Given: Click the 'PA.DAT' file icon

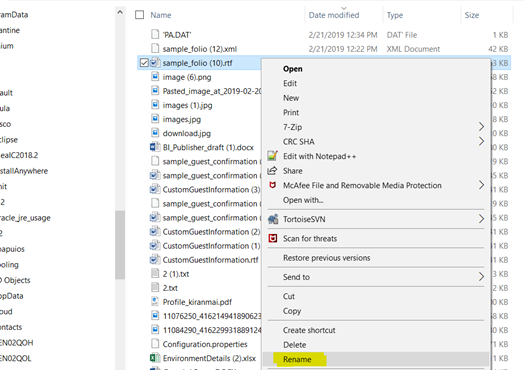Looking at the screenshot, I should 155,34.
